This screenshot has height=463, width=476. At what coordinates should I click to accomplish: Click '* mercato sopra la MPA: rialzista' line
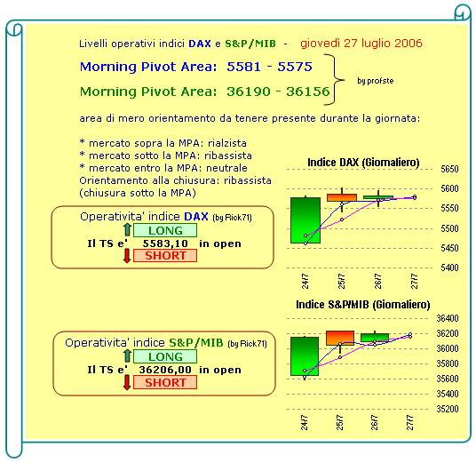pyautogui.click(x=163, y=143)
